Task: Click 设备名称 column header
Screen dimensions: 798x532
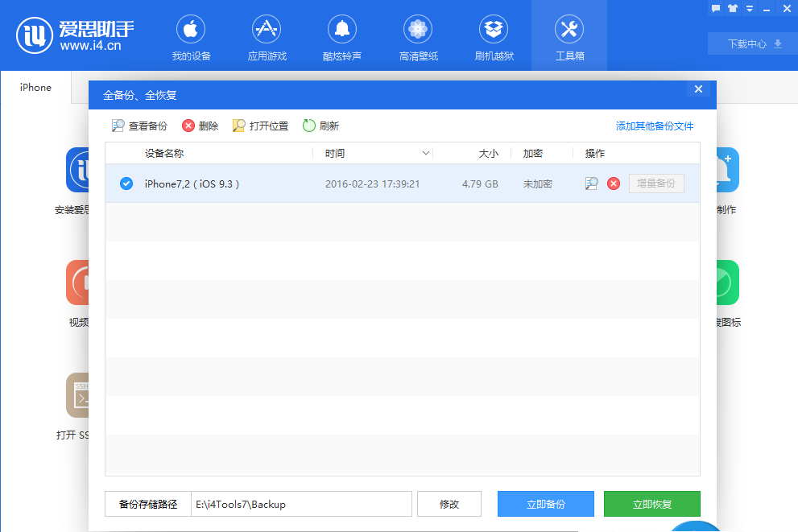Action: click(164, 153)
